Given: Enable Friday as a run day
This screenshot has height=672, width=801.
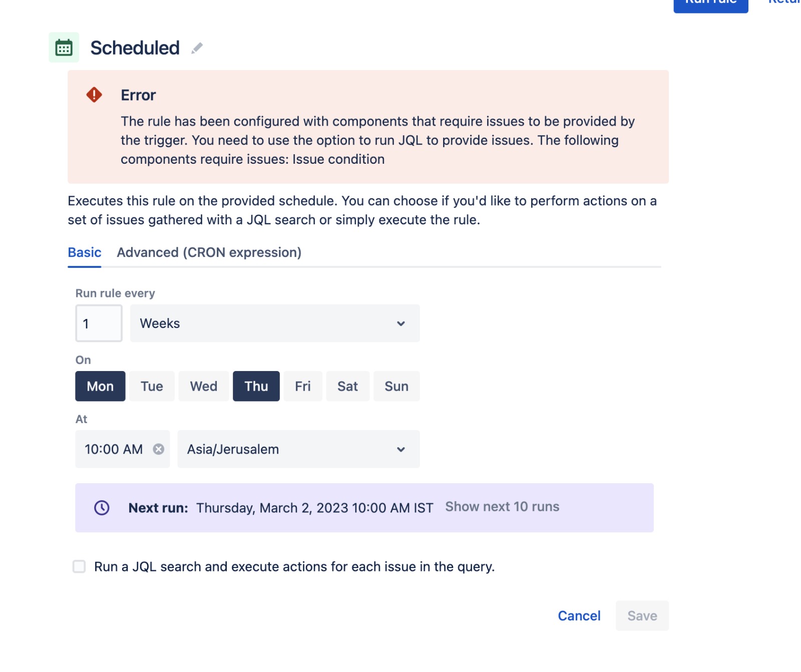Looking at the screenshot, I should tap(302, 386).
